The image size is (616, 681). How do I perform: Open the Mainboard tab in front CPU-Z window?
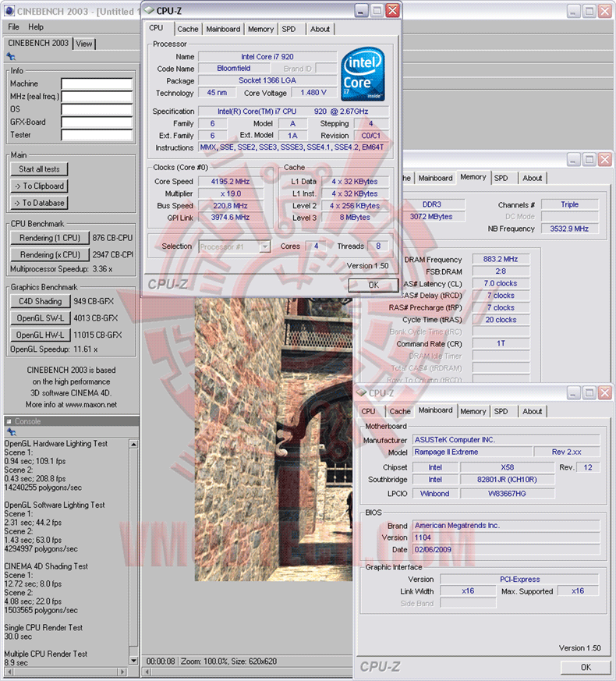(223, 29)
